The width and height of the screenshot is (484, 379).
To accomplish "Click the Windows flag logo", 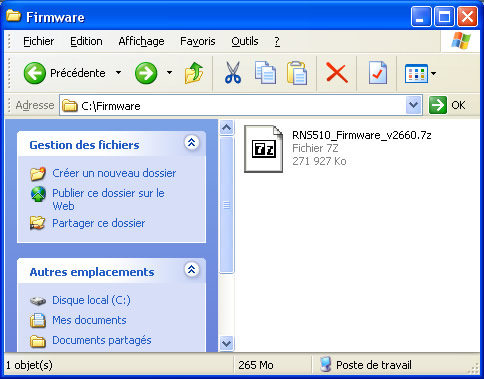I will [x=461, y=41].
